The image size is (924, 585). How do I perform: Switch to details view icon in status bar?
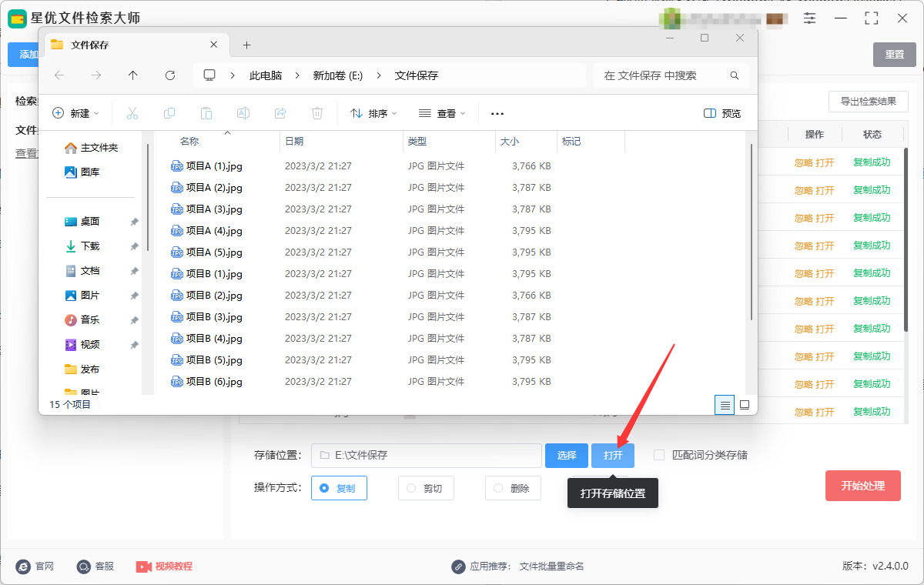click(725, 405)
